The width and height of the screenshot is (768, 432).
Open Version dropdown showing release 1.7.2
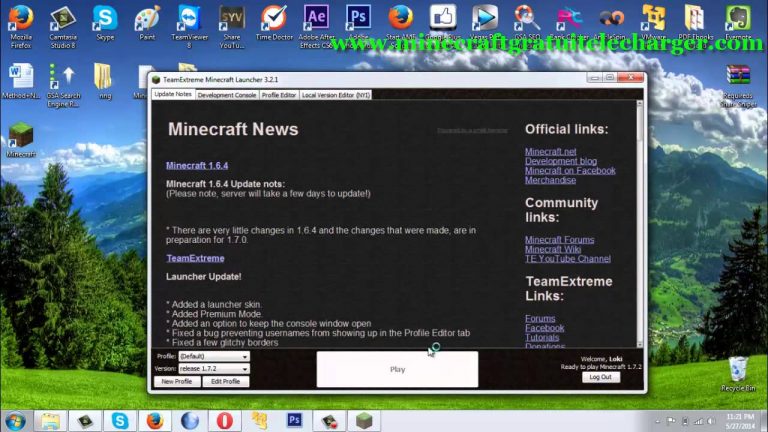(214, 368)
